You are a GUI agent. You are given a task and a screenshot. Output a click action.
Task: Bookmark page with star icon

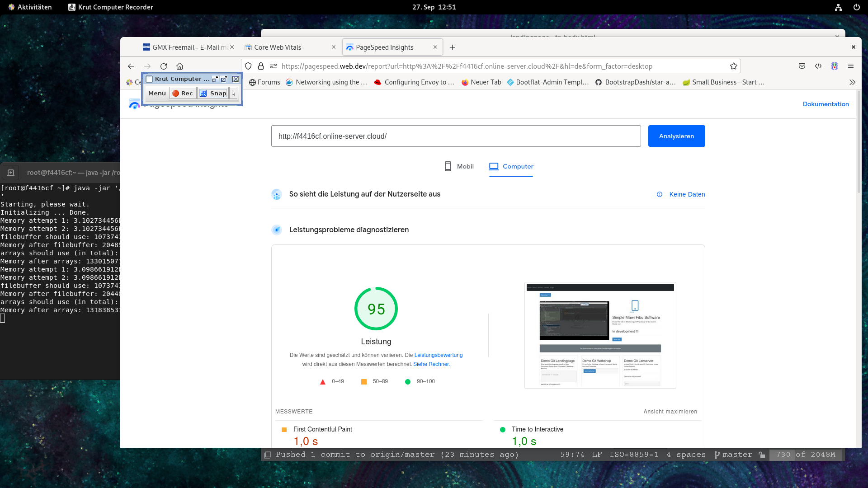733,66
